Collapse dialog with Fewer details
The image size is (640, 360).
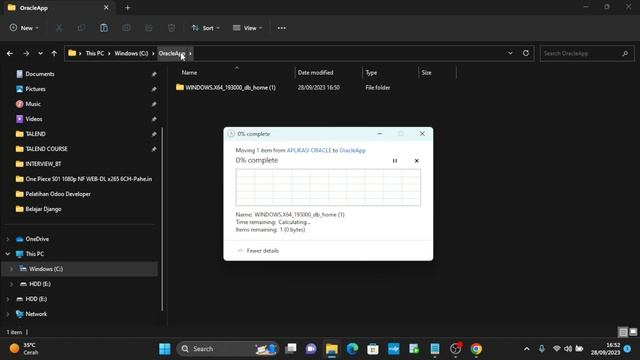(258, 251)
